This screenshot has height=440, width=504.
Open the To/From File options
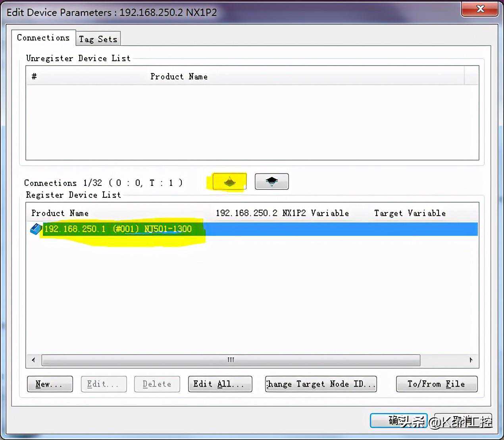click(x=437, y=384)
